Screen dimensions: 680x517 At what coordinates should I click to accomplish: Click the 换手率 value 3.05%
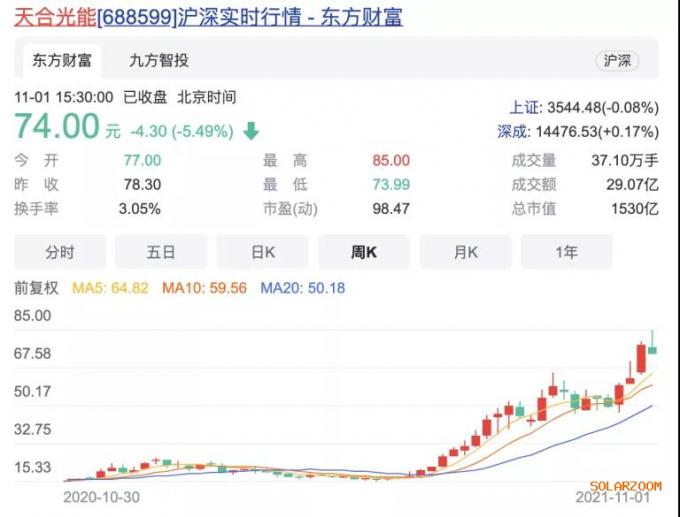(140, 209)
